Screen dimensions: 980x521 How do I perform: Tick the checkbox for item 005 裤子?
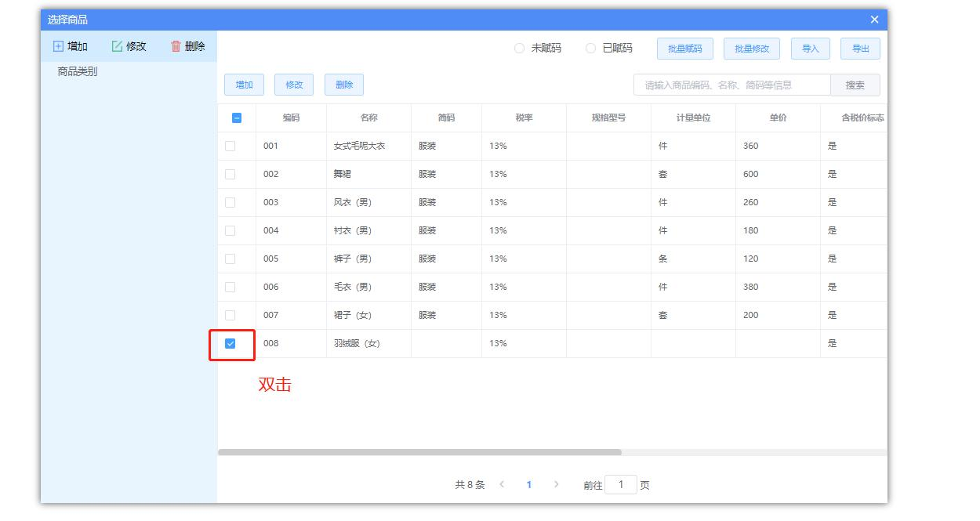pyautogui.click(x=230, y=259)
